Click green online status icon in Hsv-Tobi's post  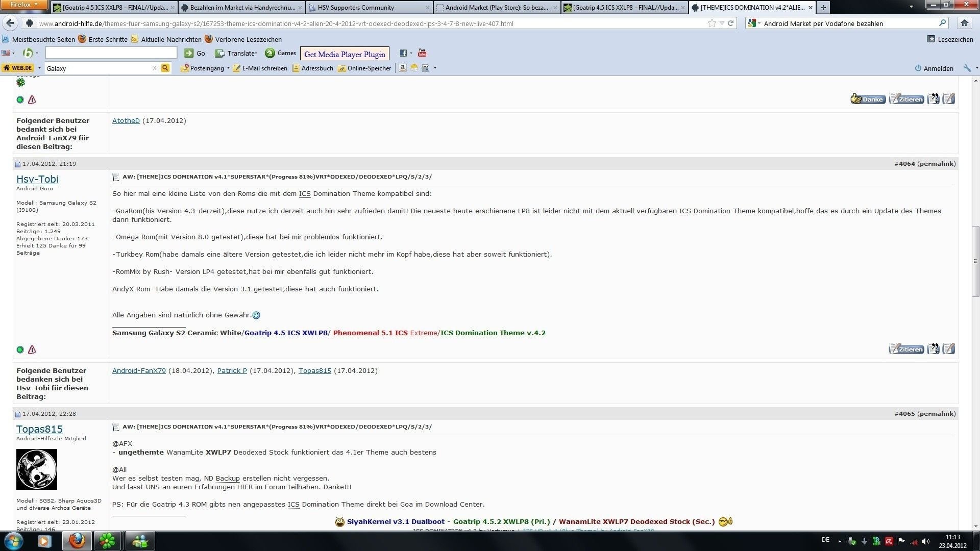20,349
